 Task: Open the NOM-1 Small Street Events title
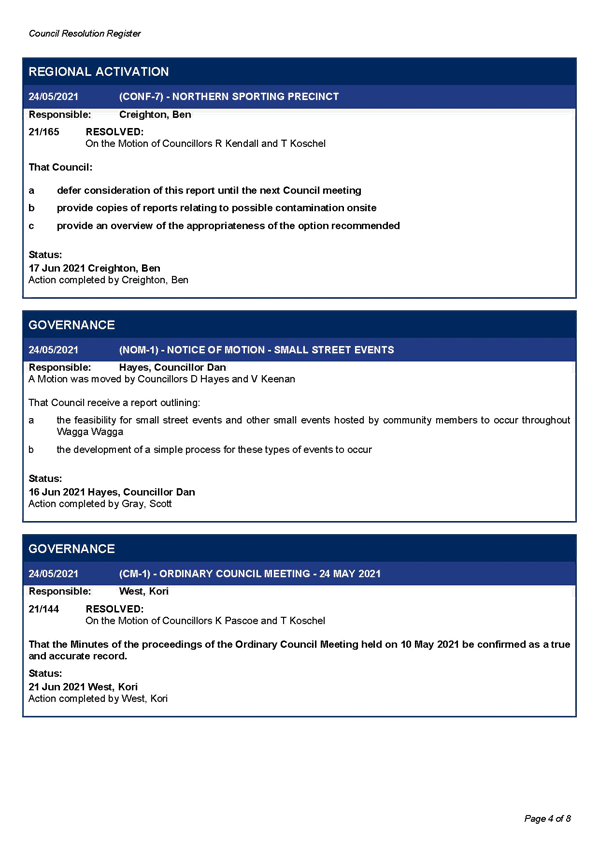256,350
